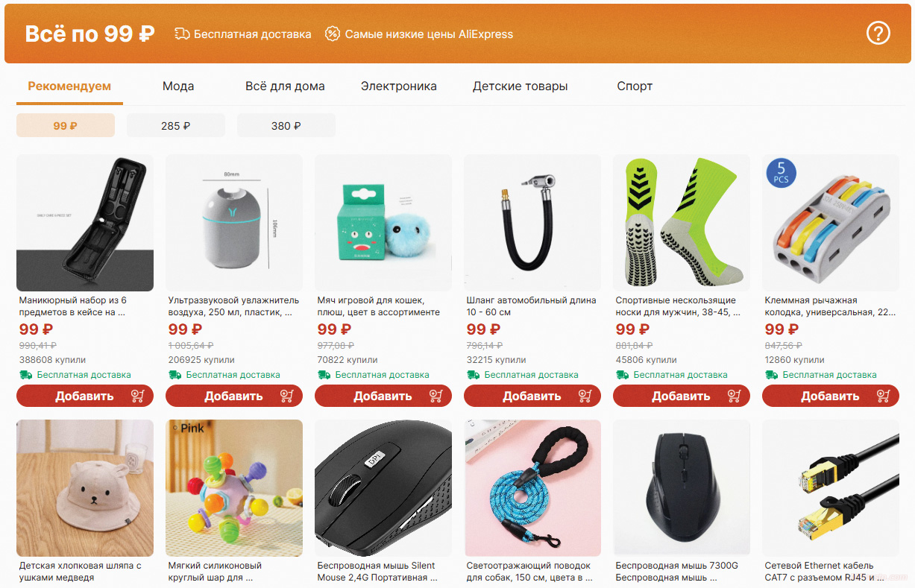
Task: Select the 380 ₽ price filter
Action: click(286, 125)
